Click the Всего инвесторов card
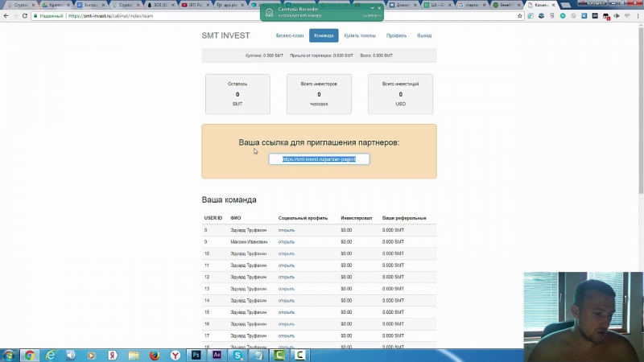 coord(319,94)
